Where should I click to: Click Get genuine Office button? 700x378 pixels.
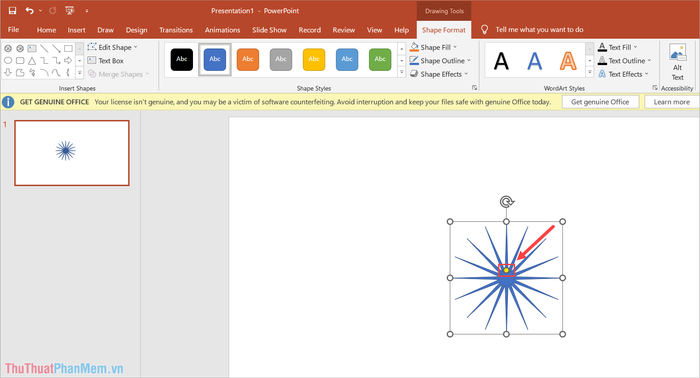tap(600, 102)
